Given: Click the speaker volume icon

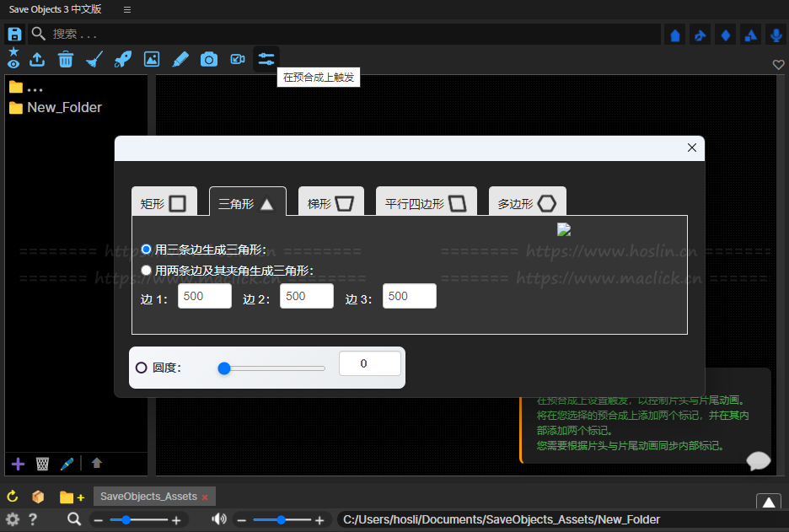Looking at the screenshot, I should click(x=219, y=519).
